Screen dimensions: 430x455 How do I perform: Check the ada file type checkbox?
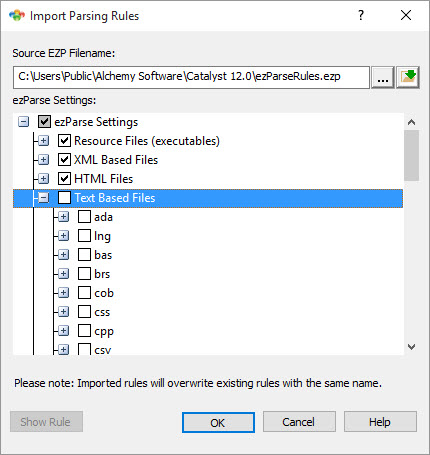pyautogui.click(x=84, y=217)
